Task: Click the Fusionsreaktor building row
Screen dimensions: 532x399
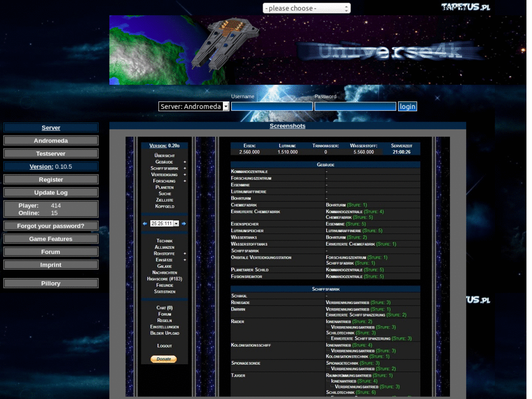Action: pyautogui.click(x=325, y=276)
